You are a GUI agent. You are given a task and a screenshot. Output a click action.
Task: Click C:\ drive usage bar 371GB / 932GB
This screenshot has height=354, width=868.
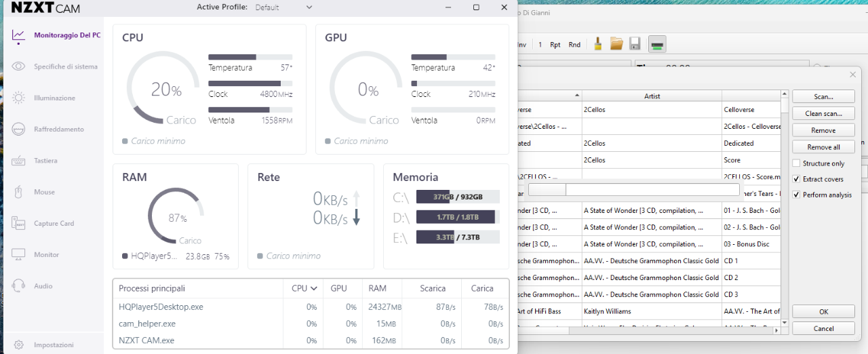[458, 197]
